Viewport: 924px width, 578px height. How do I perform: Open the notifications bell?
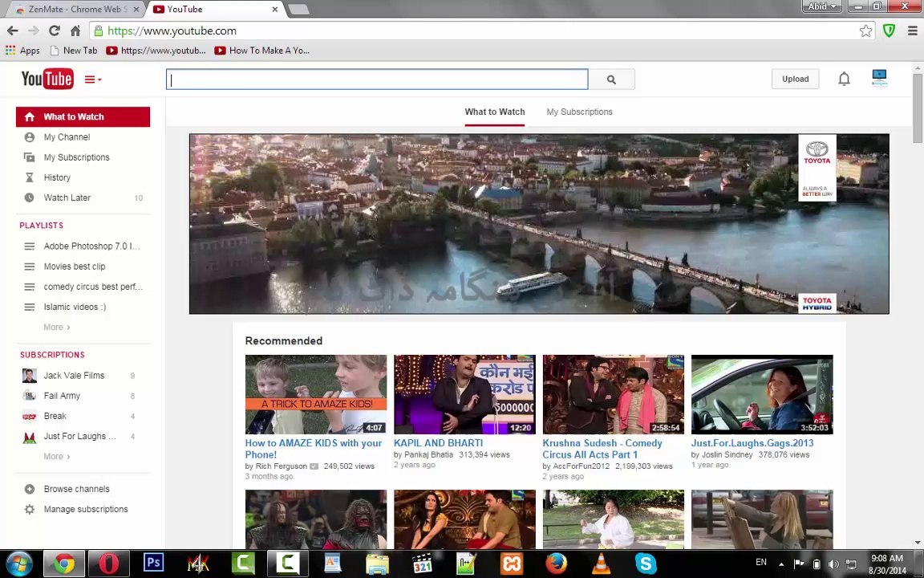coord(844,79)
